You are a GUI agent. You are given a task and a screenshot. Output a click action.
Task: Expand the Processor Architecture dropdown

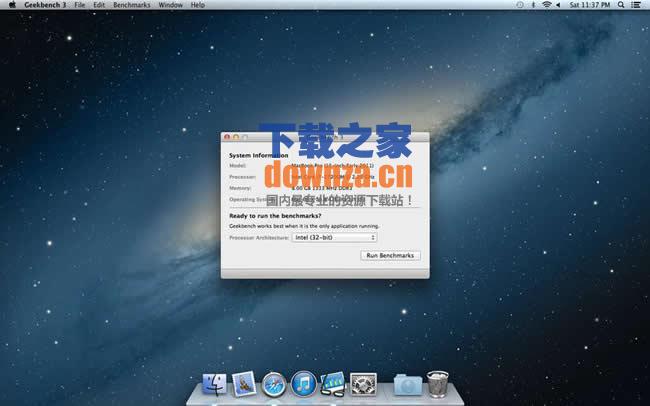click(335, 238)
